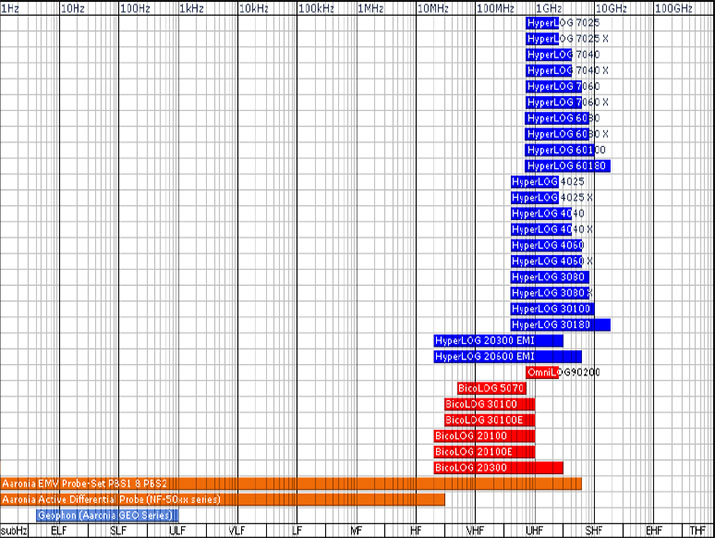Select the Aaronia EMV Probe-Set orange bar
715x538 pixels.
tap(290, 484)
